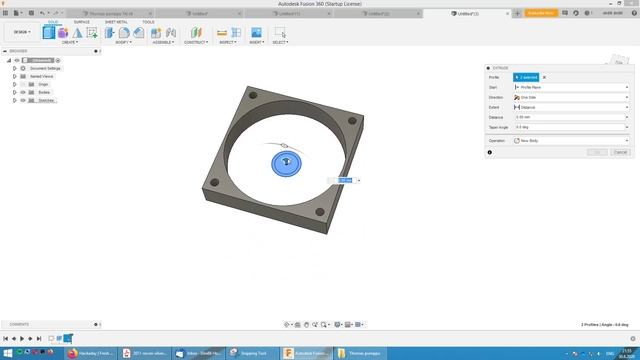Select the Fillet modify tool
Viewport: 640px width, 360px height.
click(x=124, y=33)
